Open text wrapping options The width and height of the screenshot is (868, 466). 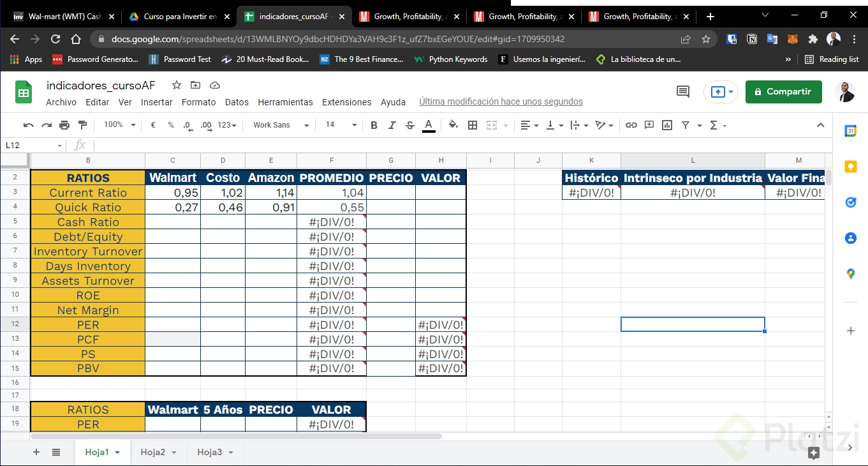point(579,125)
